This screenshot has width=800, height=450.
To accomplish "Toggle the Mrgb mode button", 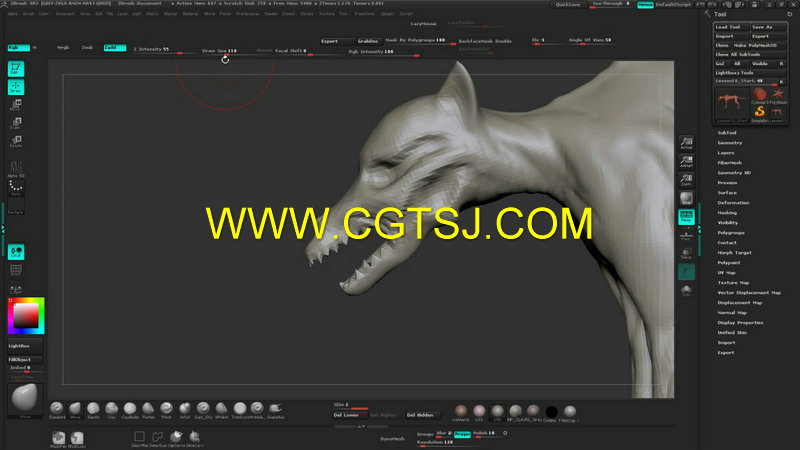I will pyautogui.click(x=63, y=47).
